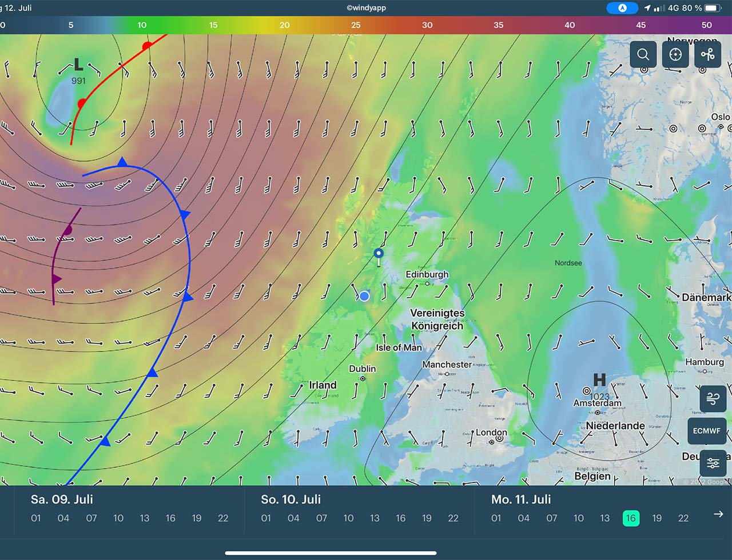732x560 pixels.
Task: Select hour 10 on Sa. 09. Juli
Action: [118, 518]
